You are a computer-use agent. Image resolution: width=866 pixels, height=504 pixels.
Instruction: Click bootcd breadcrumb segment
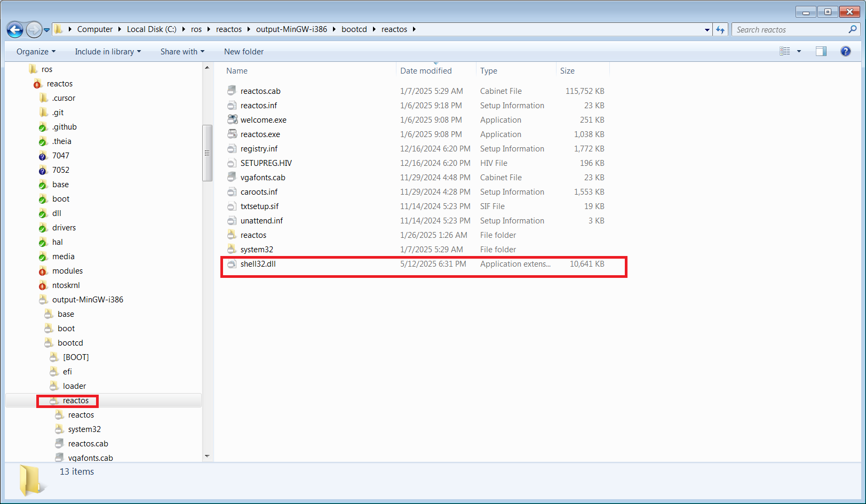coord(354,29)
